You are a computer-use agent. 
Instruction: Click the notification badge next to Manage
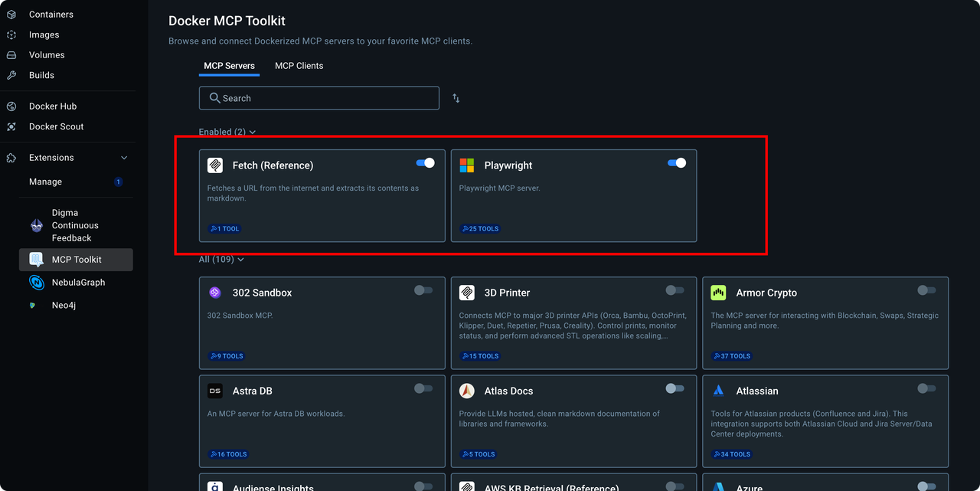click(118, 182)
